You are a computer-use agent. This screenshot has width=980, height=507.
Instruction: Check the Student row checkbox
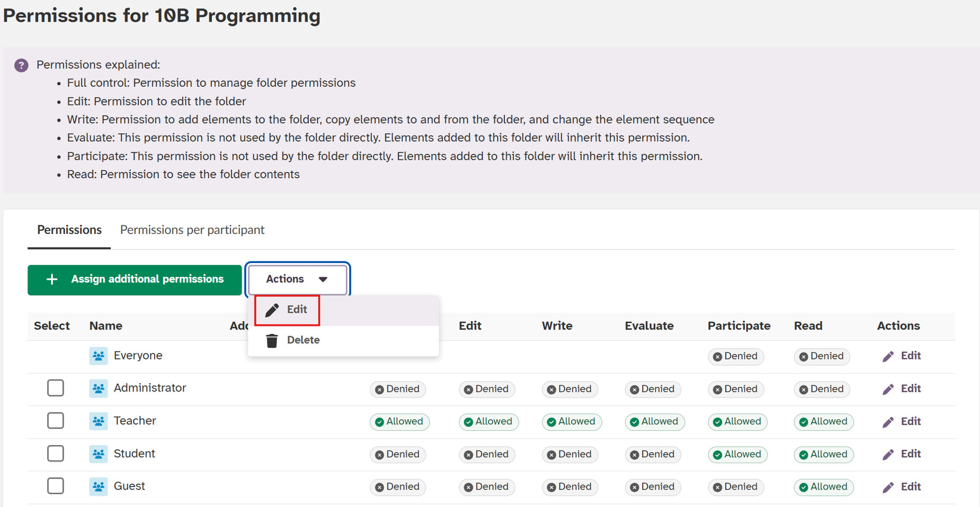[56, 454]
